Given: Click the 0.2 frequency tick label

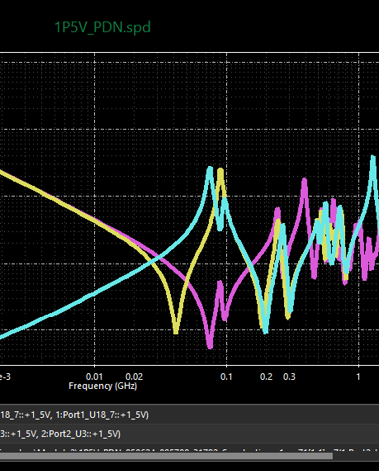Looking at the screenshot, I should pyautogui.click(x=266, y=377).
